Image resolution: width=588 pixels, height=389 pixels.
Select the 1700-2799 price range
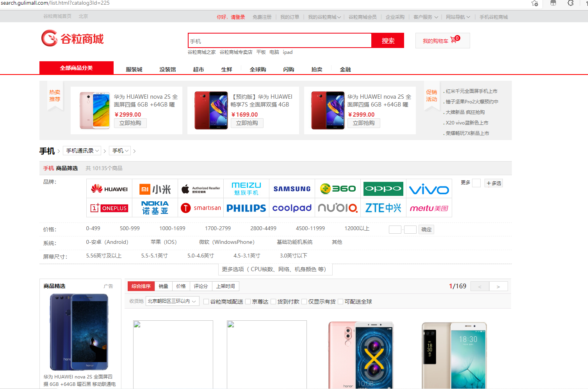(x=218, y=228)
